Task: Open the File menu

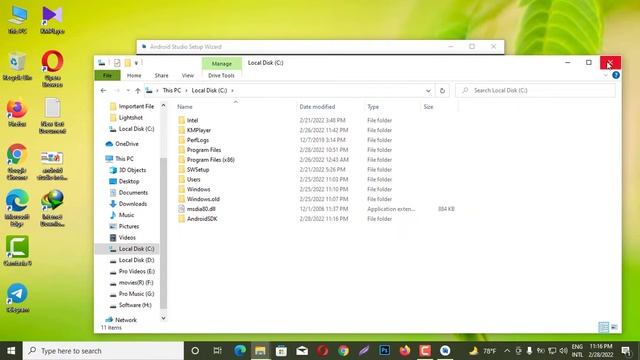Action: click(x=107, y=76)
